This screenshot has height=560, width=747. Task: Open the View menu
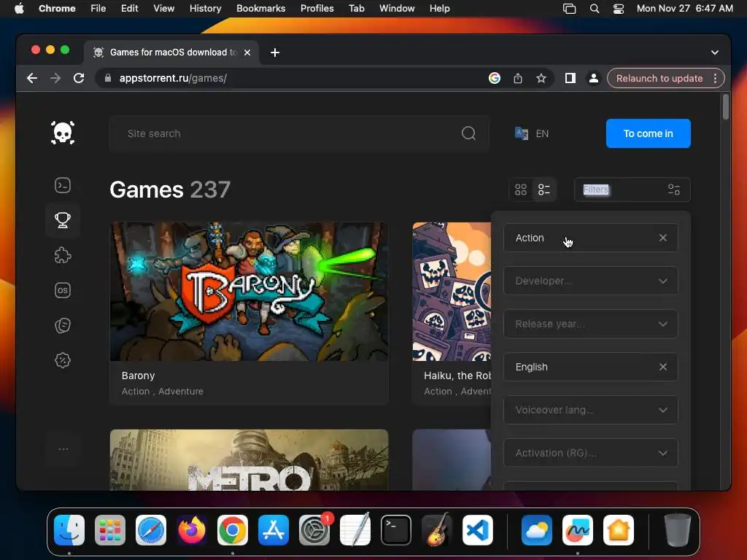163,9
